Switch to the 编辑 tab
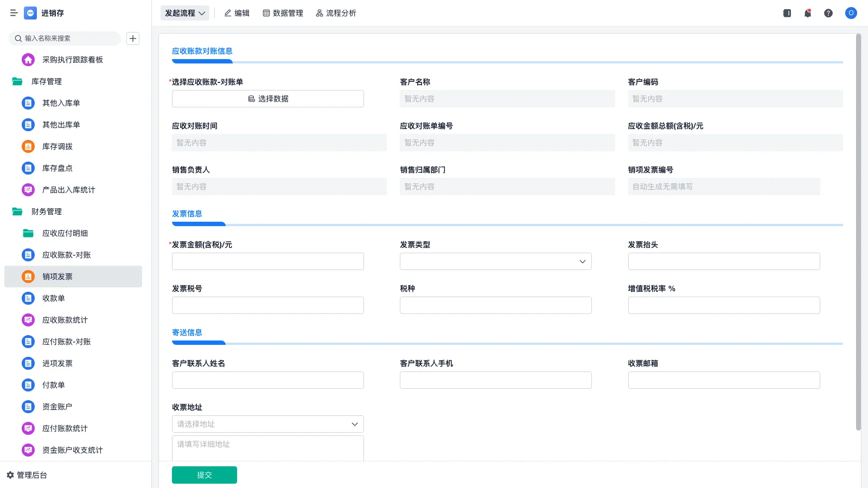The width and height of the screenshot is (868, 488). [237, 13]
